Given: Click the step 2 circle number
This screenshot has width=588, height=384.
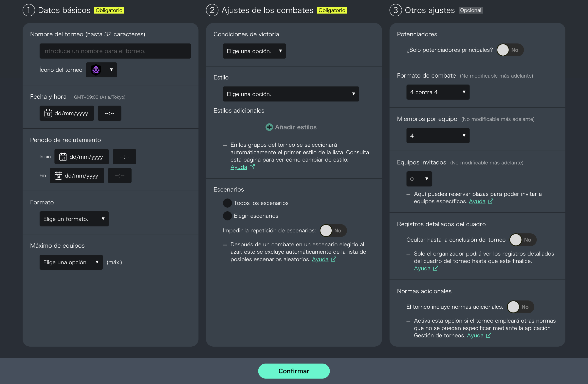Looking at the screenshot, I should (212, 10).
